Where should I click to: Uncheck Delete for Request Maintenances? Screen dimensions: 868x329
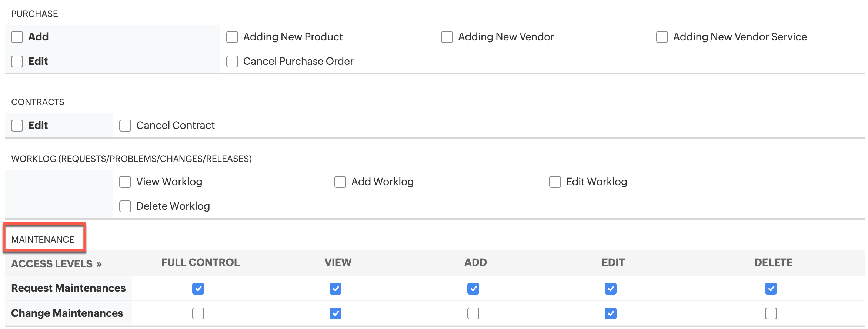[771, 289]
